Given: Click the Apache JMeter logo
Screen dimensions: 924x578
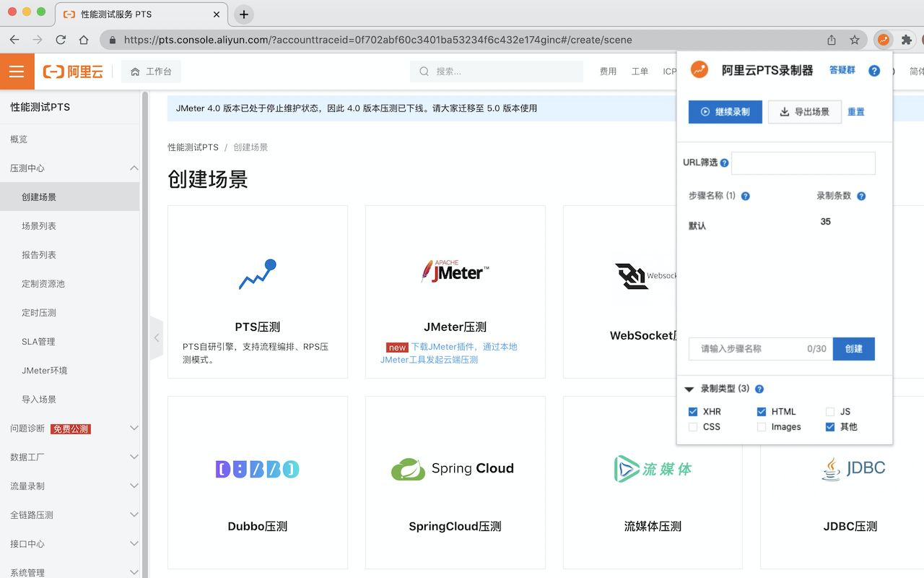Looking at the screenshot, I should (456, 271).
